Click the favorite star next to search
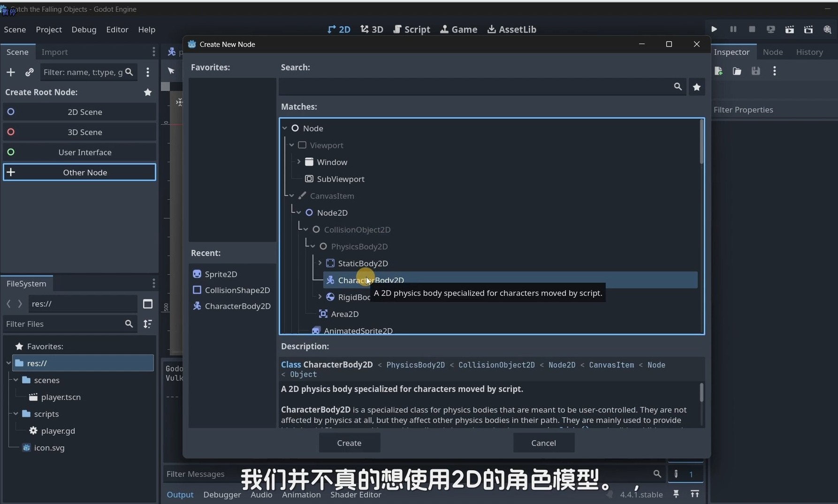Screen dimensions: 838x504 pyautogui.click(x=697, y=87)
